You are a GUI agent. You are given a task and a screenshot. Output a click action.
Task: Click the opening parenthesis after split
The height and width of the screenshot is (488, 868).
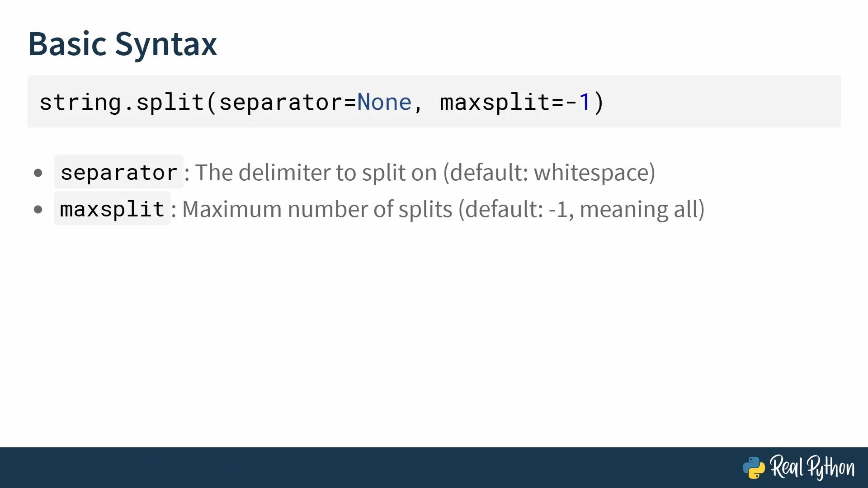point(212,102)
